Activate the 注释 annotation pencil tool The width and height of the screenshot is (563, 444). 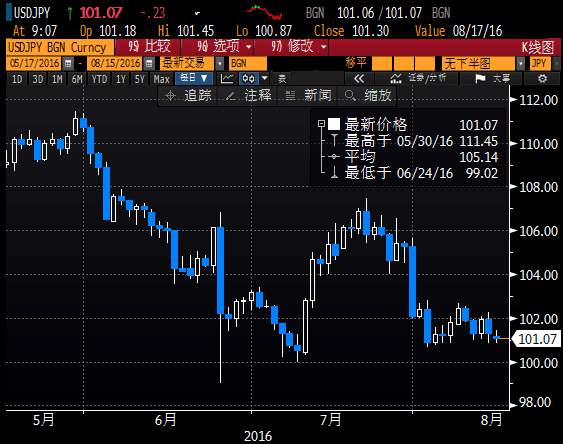coord(248,95)
